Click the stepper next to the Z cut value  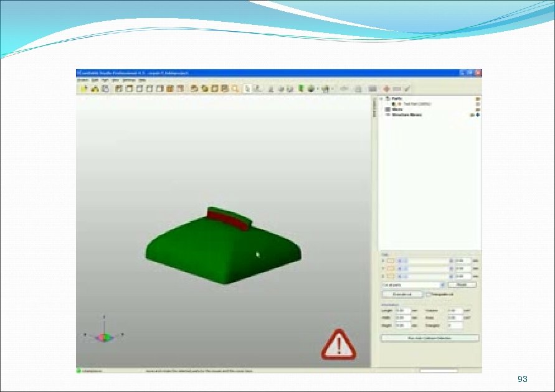pos(452,276)
